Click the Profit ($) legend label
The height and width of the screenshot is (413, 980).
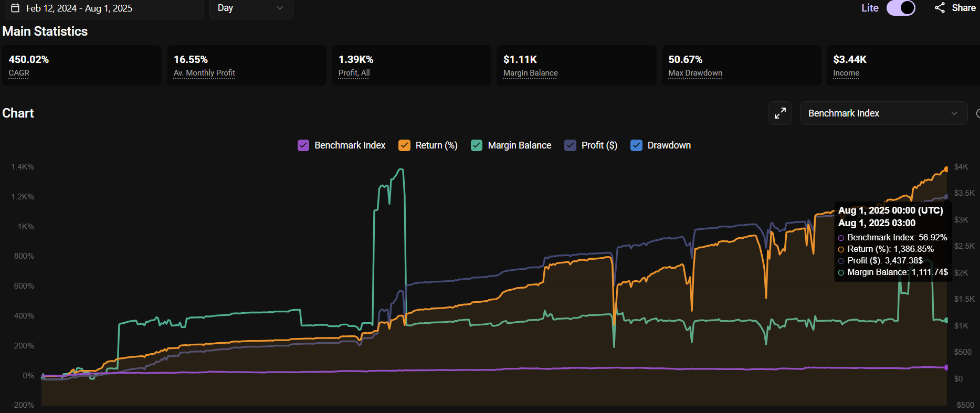click(x=599, y=145)
